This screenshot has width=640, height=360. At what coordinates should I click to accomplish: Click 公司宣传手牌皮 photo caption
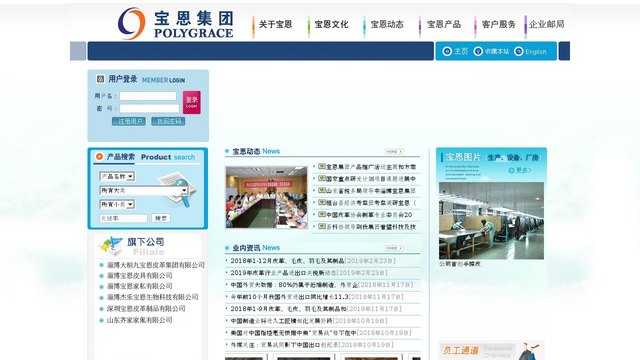click(460, 264)
